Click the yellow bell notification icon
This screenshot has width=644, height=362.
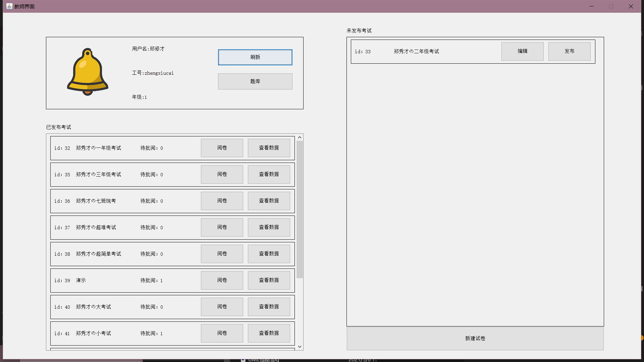point(88,72)
